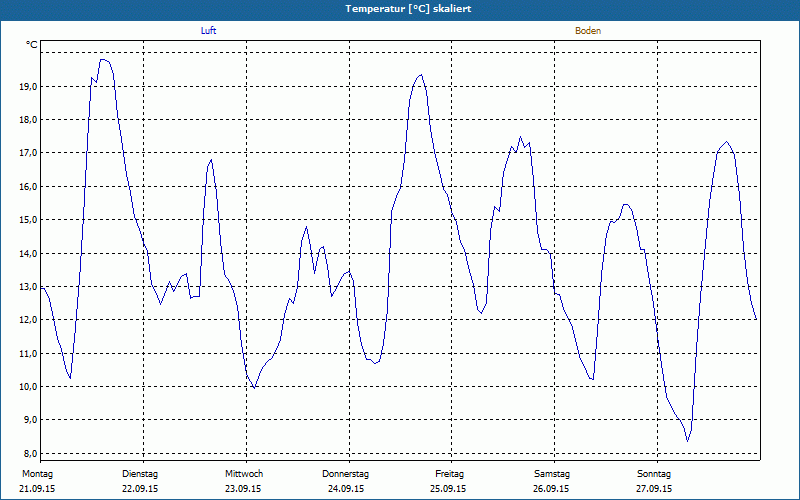Select the Freitag 25.09.15 axis label
This screenshot has width=800, height=500.
coord(449,481)
